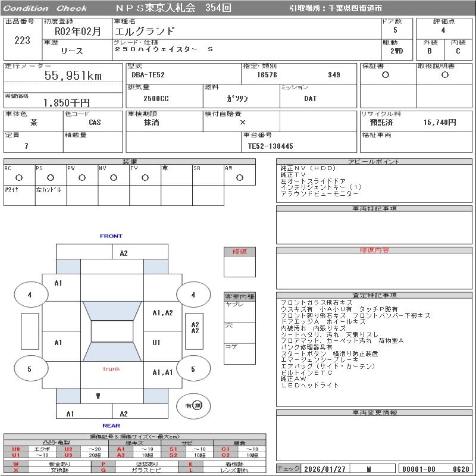Viewport: 476px width, 476px height.
Task: Click the rear-left tire circle marked 5
Action: (31, 368)
